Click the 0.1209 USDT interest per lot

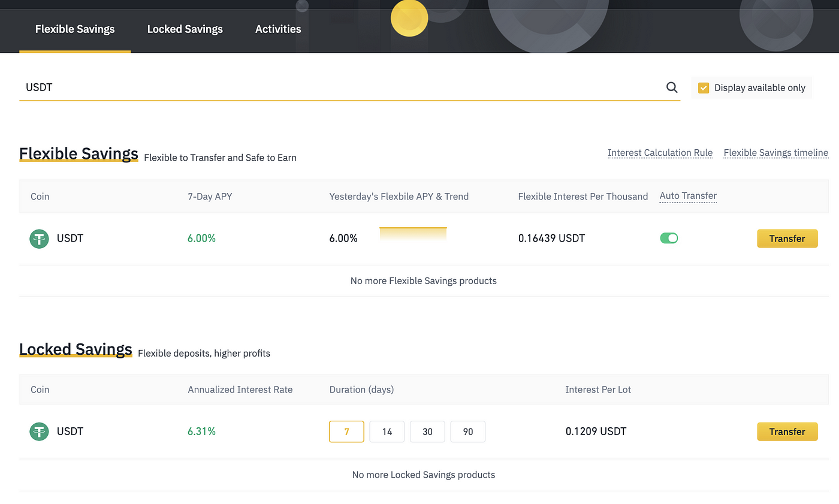(x=596, y=431)
